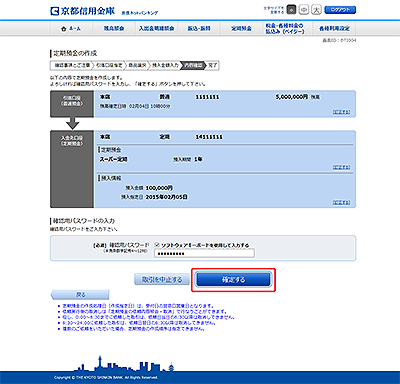The height and width of the screenshot is (384, 400).
Task: Open the ホーム home menu
Action: [x=71, y=29]
